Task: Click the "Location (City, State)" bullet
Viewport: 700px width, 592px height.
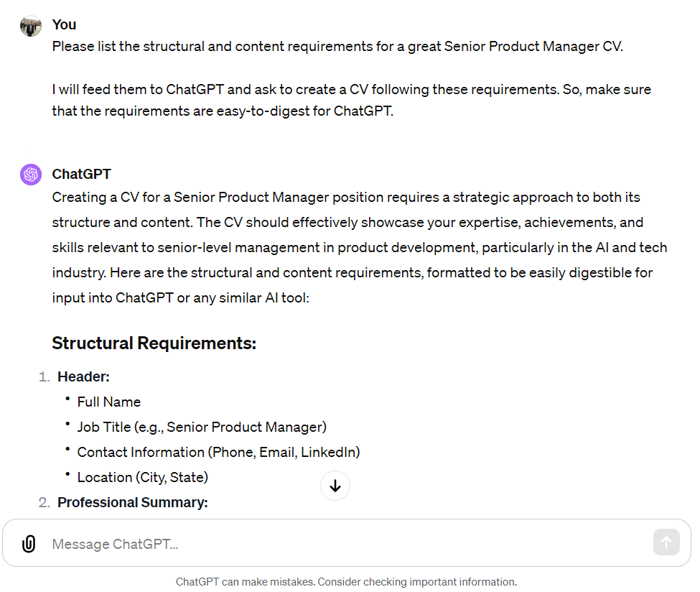Action: tap(142, 477)
